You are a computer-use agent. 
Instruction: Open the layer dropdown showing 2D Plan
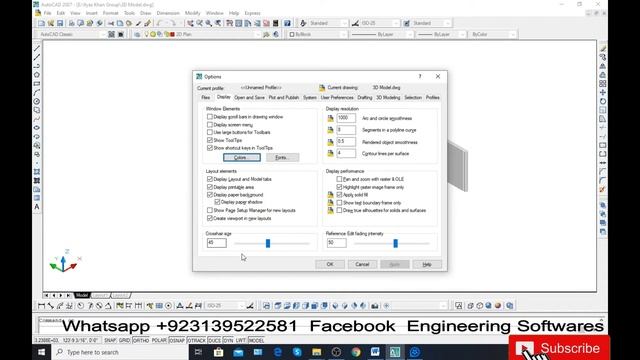click(x=202, y=34)
